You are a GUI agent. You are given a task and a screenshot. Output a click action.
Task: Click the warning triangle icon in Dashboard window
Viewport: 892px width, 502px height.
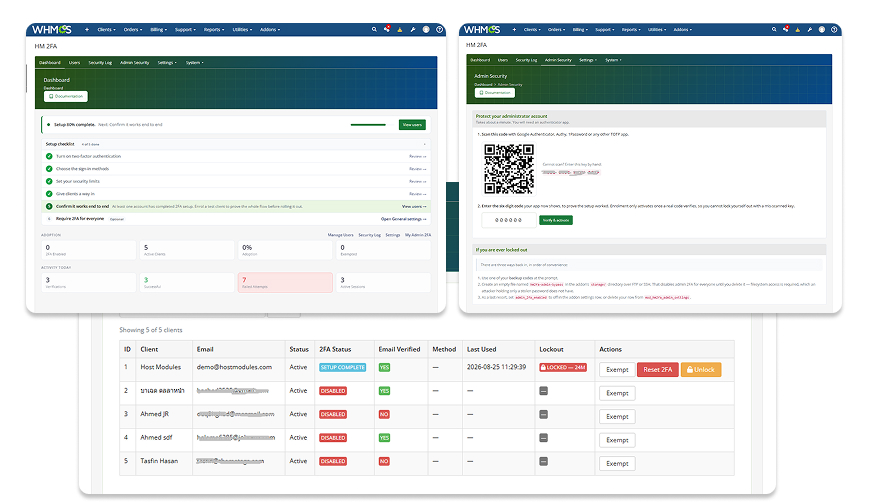click(400, 30)
